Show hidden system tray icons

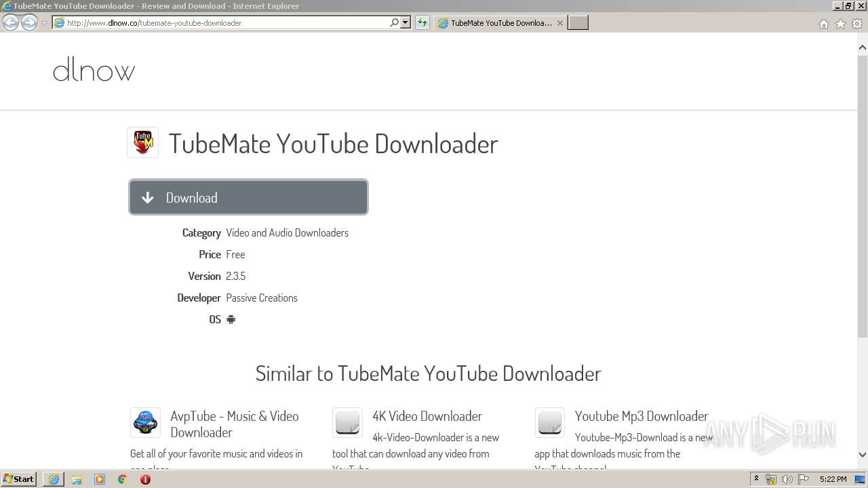(x=756, y=479)
